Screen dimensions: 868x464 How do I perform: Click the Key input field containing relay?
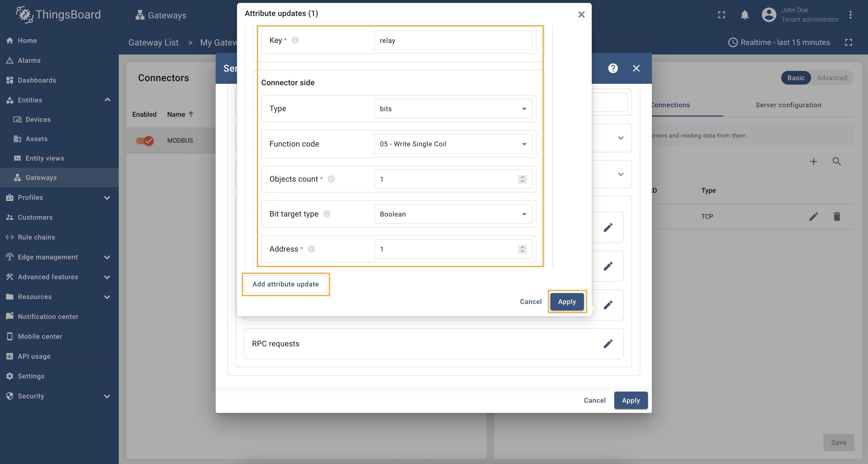(453, 40)
